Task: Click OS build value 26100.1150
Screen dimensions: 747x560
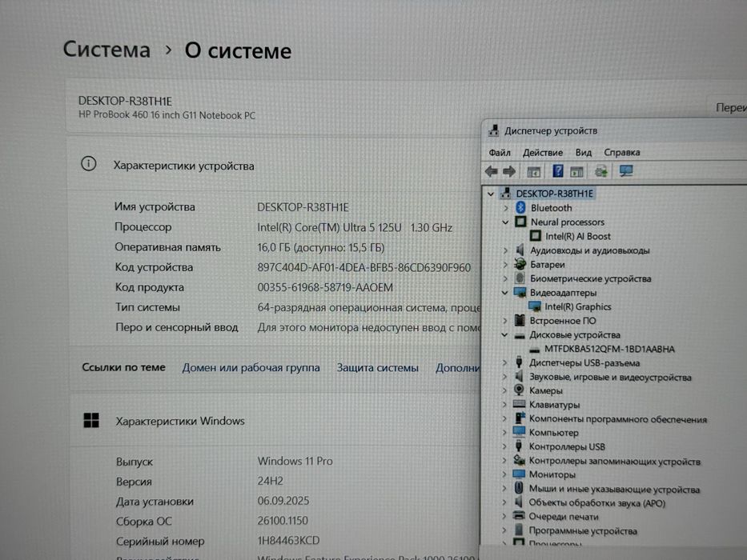Action: pyautogui.click(x=283, y=521)
